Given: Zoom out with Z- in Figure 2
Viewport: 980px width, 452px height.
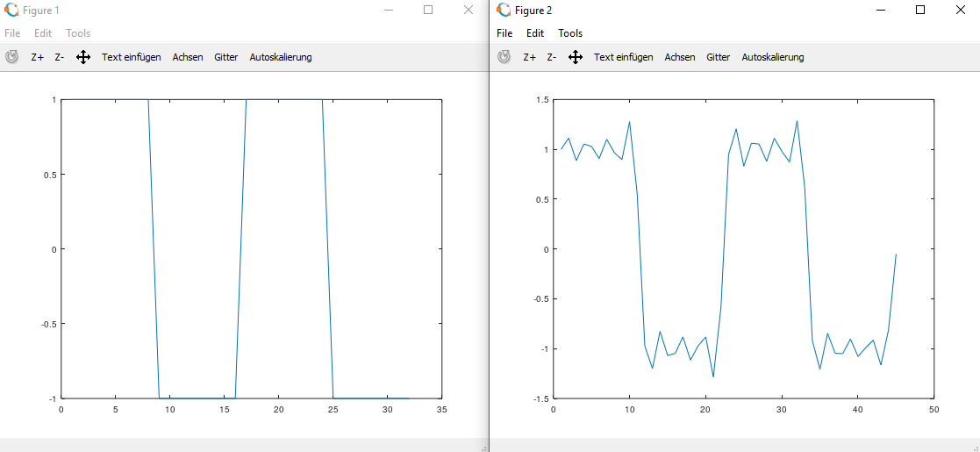Looking at the screenshot, I should [x=551, y=57].
